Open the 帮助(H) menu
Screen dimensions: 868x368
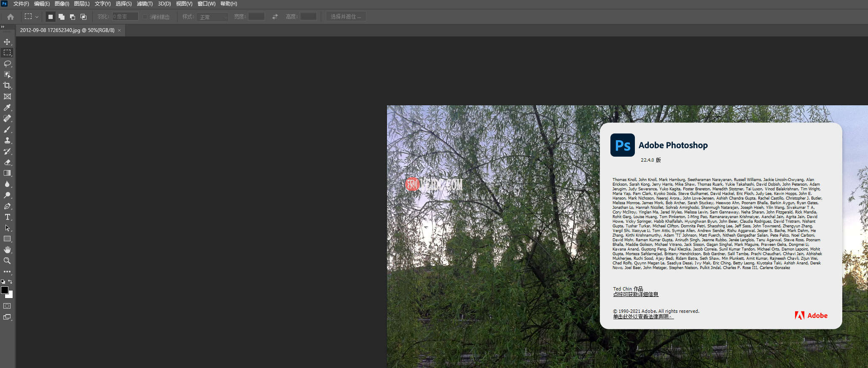pyautogui.click(x=228, y=4)
